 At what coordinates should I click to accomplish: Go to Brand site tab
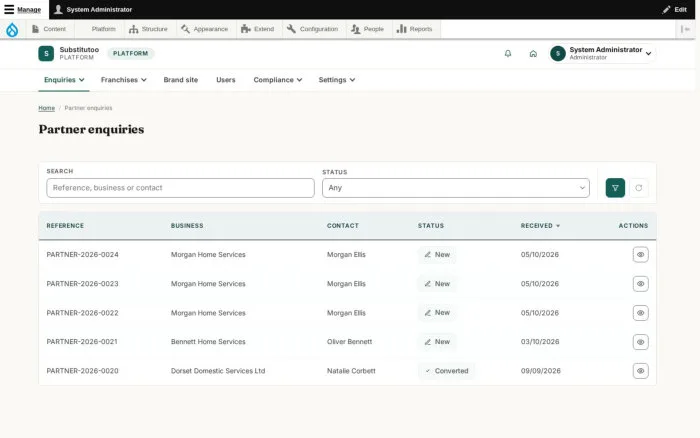(x=181, y=80)
